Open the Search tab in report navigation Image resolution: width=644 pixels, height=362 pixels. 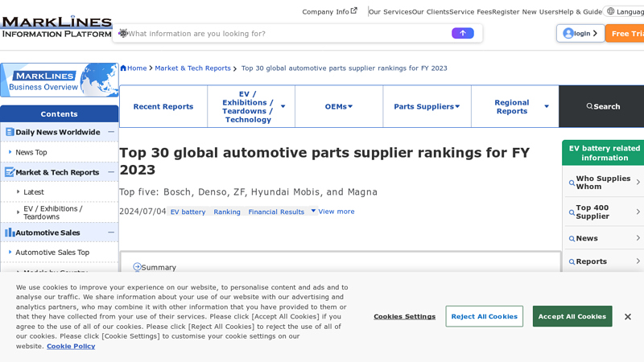pos(602,106)
